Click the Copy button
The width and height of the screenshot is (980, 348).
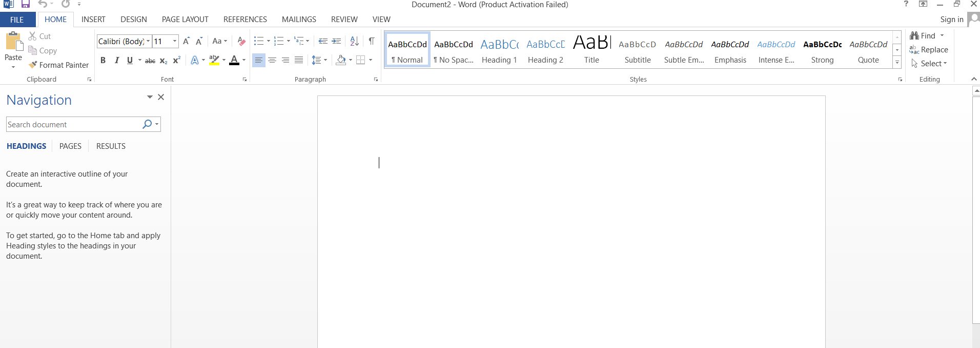43,50
